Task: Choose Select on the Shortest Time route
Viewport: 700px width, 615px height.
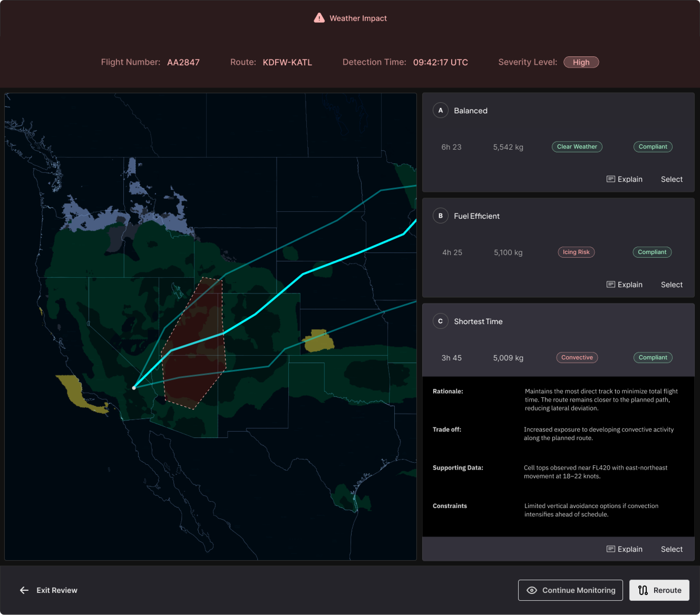Action: tap(671, 549)
